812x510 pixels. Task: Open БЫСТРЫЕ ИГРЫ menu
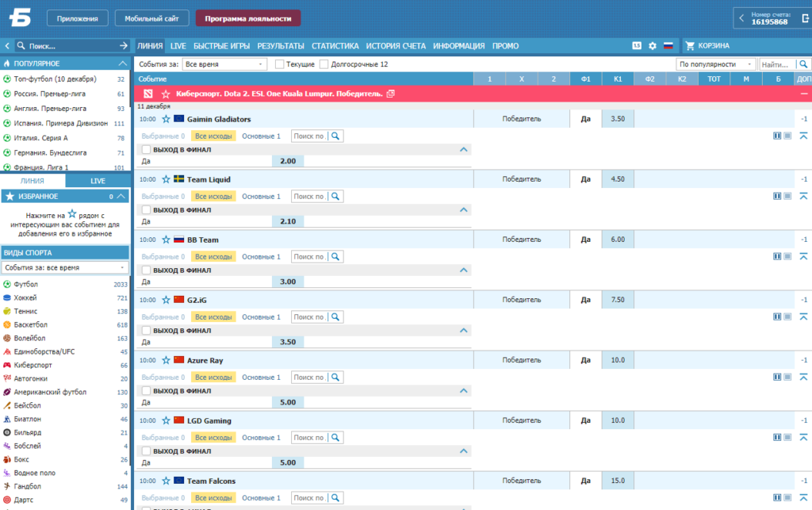(222, 46)
